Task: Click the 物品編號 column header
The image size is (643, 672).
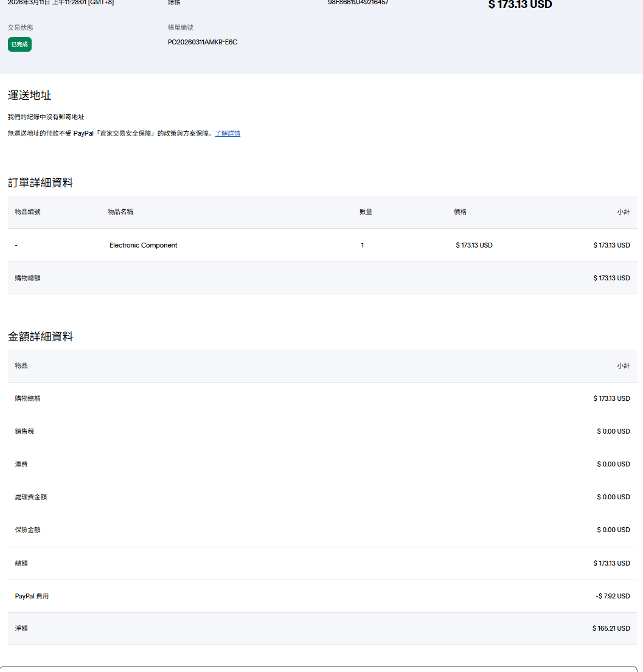Action: tap(28, 212)
